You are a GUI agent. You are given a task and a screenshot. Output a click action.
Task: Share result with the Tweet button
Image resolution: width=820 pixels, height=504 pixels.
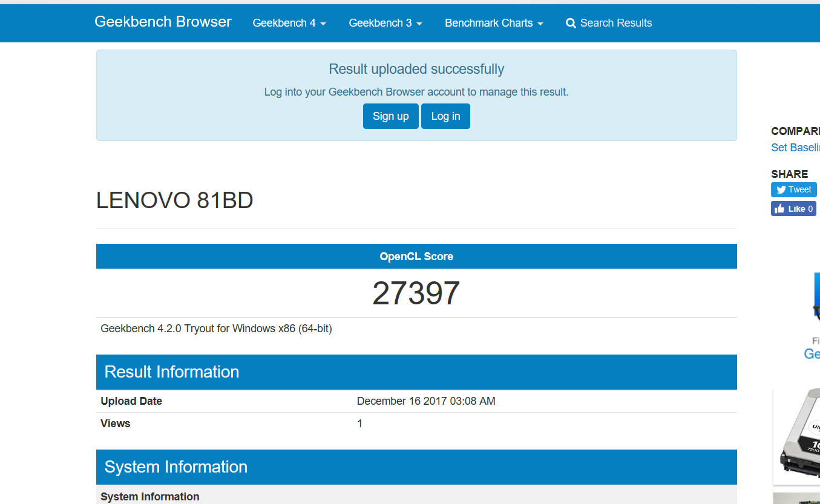(794, 189)
